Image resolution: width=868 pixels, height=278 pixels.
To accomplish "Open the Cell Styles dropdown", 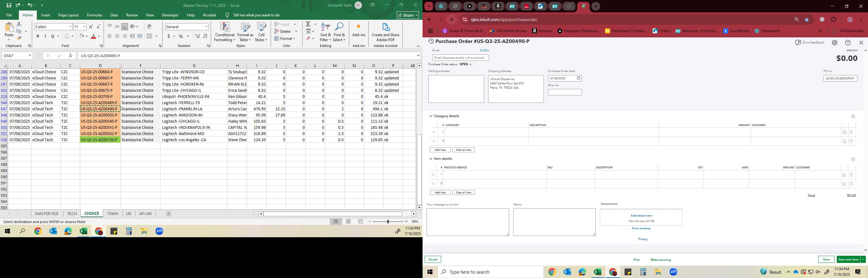I will 261,32.
